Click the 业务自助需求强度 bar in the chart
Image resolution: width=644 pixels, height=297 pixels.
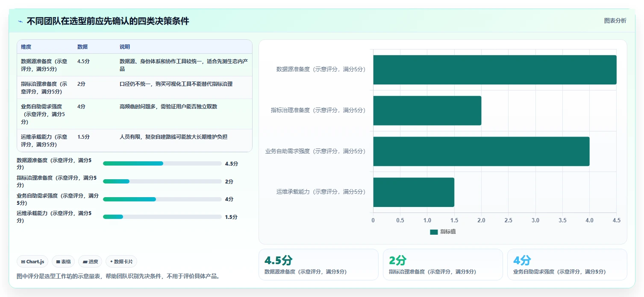click(x=481, y=151)
